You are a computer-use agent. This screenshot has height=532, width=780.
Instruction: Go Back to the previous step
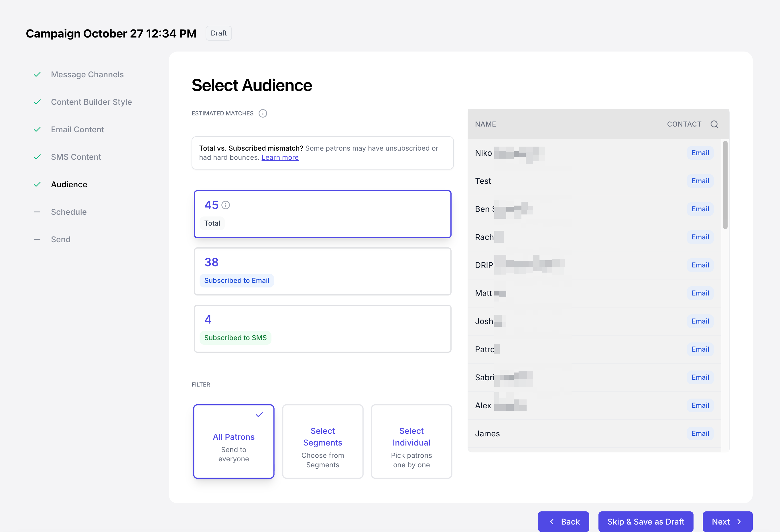tap(564, 521)
